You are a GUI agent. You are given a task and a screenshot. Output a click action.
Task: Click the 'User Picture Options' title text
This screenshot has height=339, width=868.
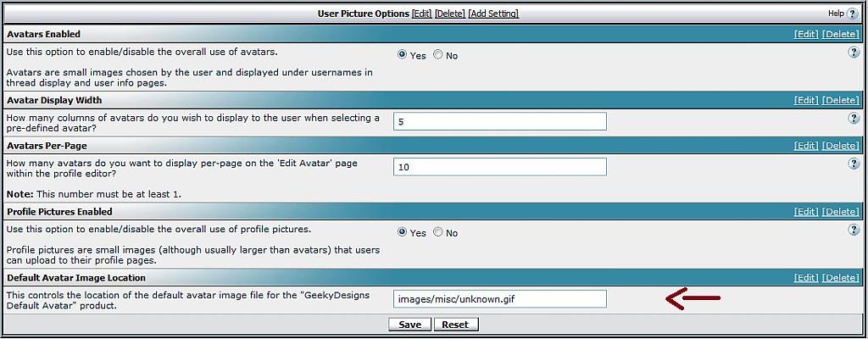363,14
